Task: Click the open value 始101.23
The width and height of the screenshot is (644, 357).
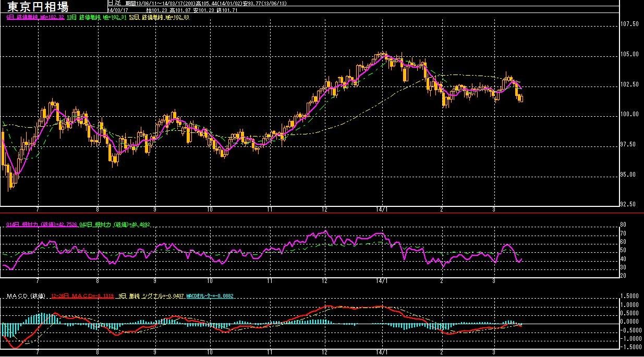Action: [157, 9]
